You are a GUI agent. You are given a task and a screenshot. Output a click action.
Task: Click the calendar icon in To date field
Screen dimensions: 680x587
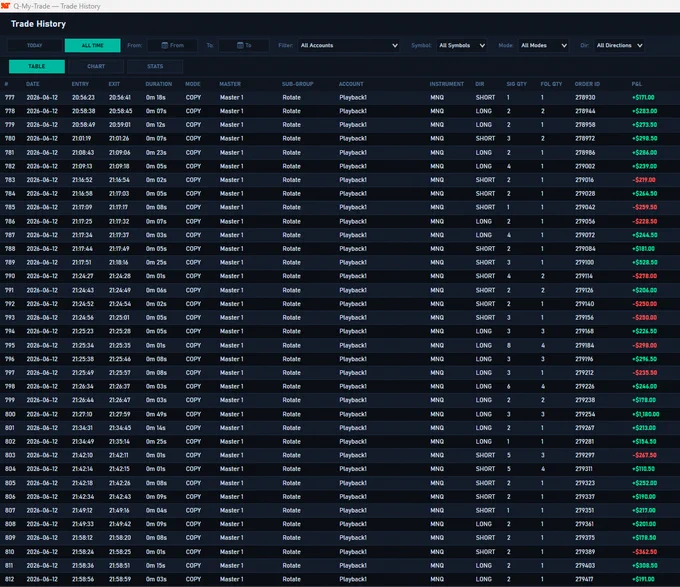[240, 45]
